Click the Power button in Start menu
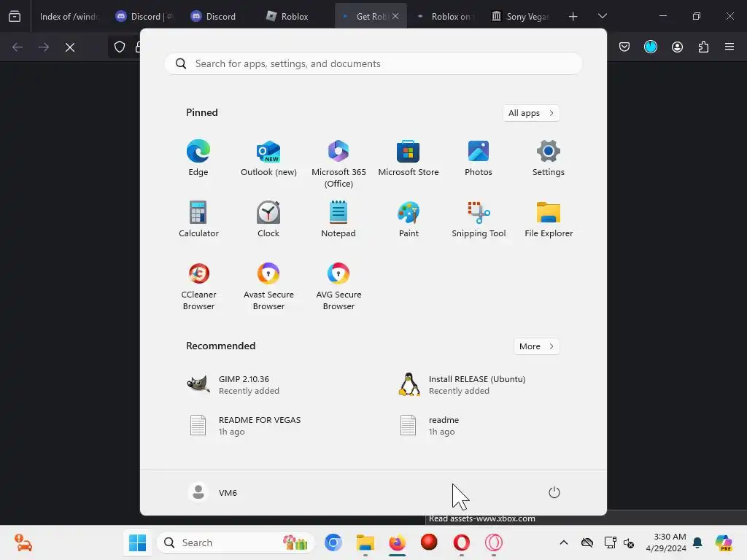The width and height of the screenshot is (747, 560). pyautogui.click(x=554, y=492)
